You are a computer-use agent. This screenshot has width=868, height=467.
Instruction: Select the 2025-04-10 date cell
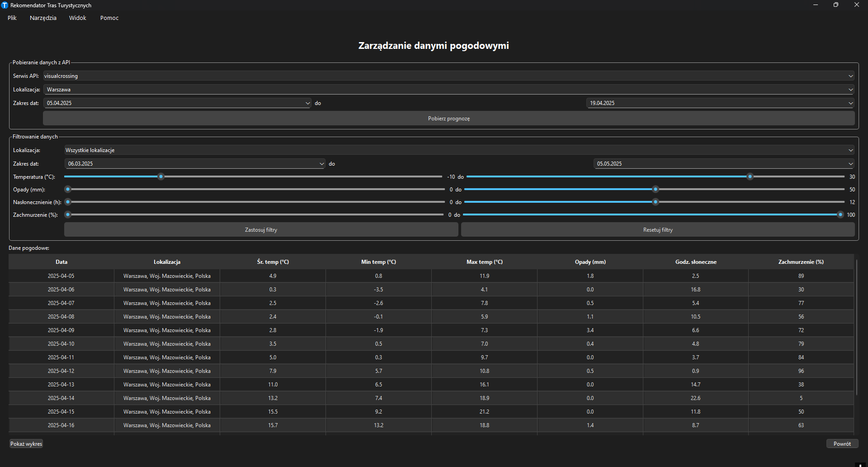click(61, 344)
